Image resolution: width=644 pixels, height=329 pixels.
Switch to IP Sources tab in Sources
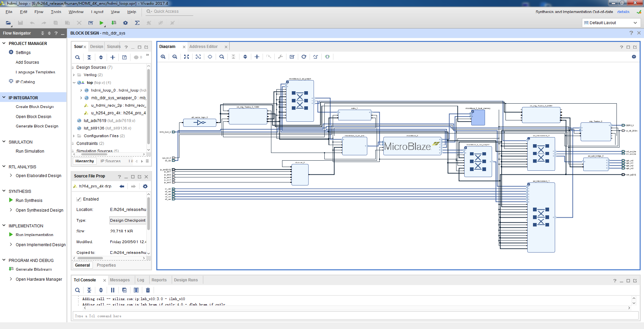[110, 161]
